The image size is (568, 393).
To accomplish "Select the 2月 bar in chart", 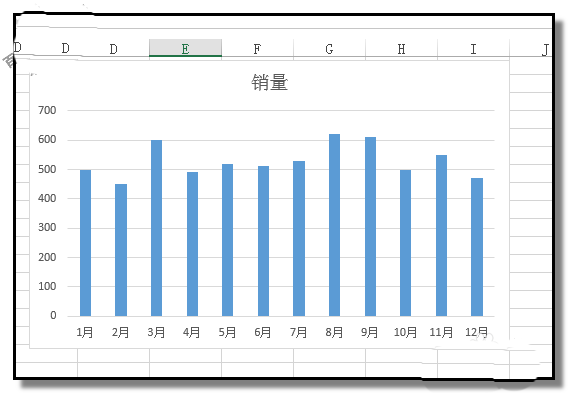I will 121,250.
